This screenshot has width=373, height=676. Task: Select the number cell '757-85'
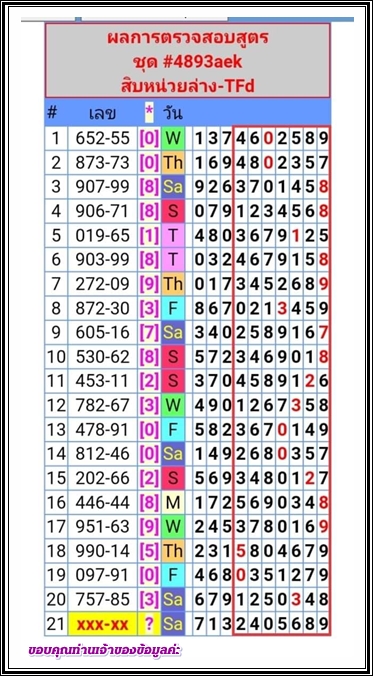click(x=102, y=599)
